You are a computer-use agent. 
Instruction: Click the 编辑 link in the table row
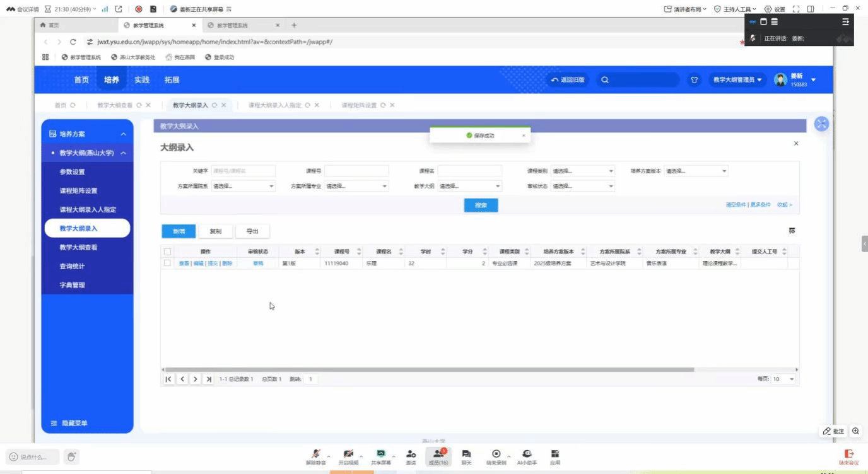(x=198, y=263)
